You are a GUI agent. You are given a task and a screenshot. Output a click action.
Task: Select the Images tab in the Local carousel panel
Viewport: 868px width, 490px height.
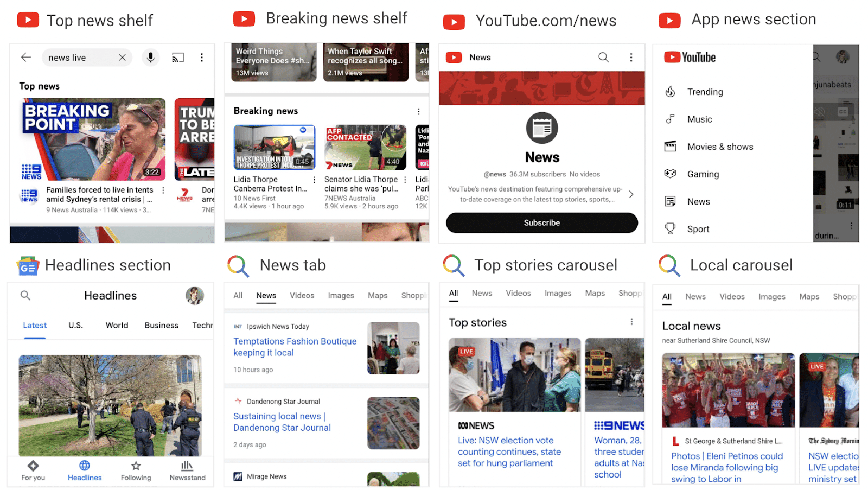pyautogui.click(x=771, y=297)
